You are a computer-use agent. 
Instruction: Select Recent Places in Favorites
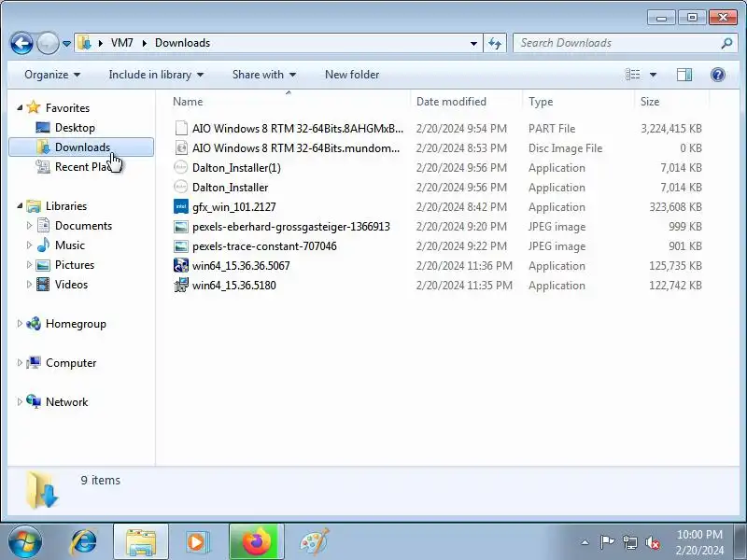(74, 167)
